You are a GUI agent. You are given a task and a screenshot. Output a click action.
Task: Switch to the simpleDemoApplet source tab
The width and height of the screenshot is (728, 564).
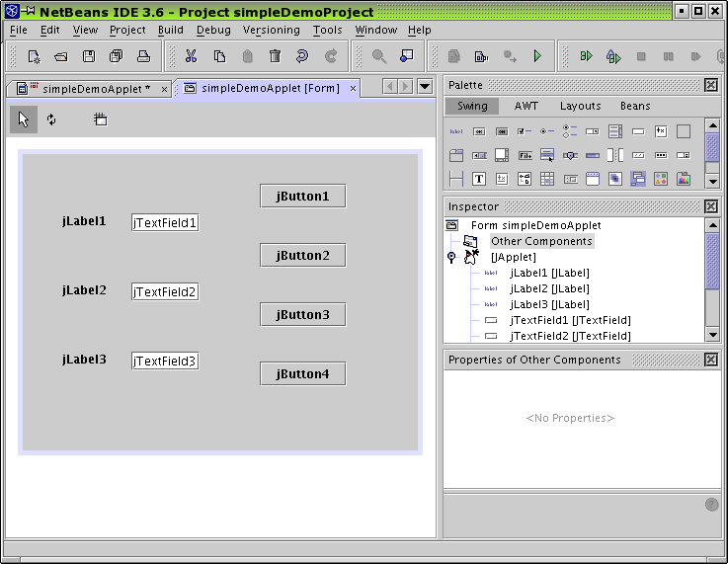[x=95, y=89]
